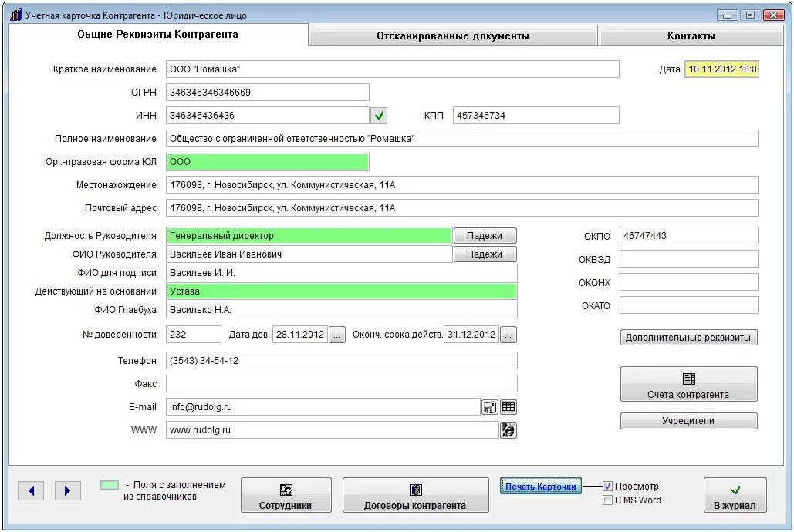Viewport: 794px width, 532px height.
Task: Click the ФИО для подписи field
Action: pos(341,273)
